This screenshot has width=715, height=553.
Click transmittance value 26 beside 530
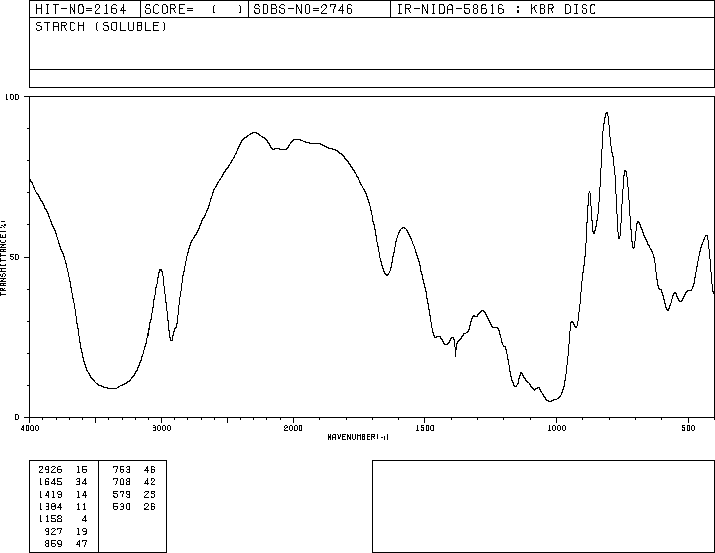pos(150,506)
